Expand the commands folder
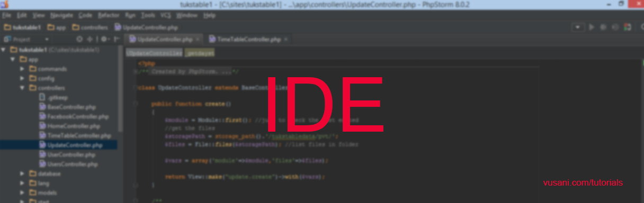Screen dimensions: 644x203 tap(22, 69)
